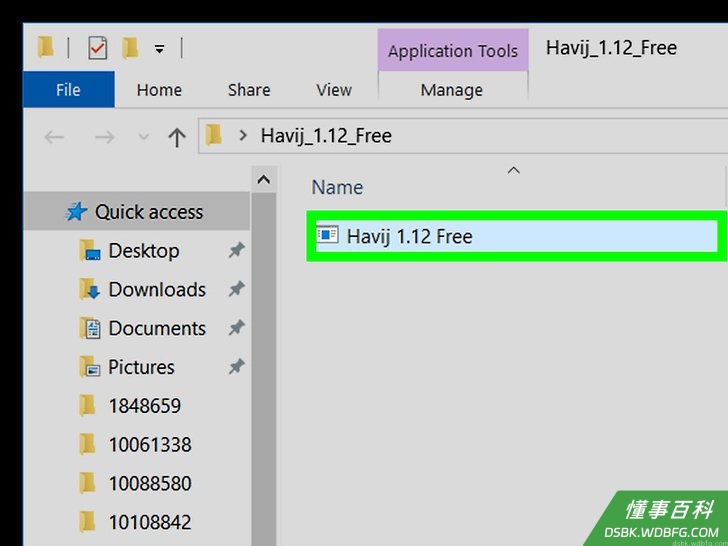Click the folder icon next to 1848659

[x=87, y=406]
